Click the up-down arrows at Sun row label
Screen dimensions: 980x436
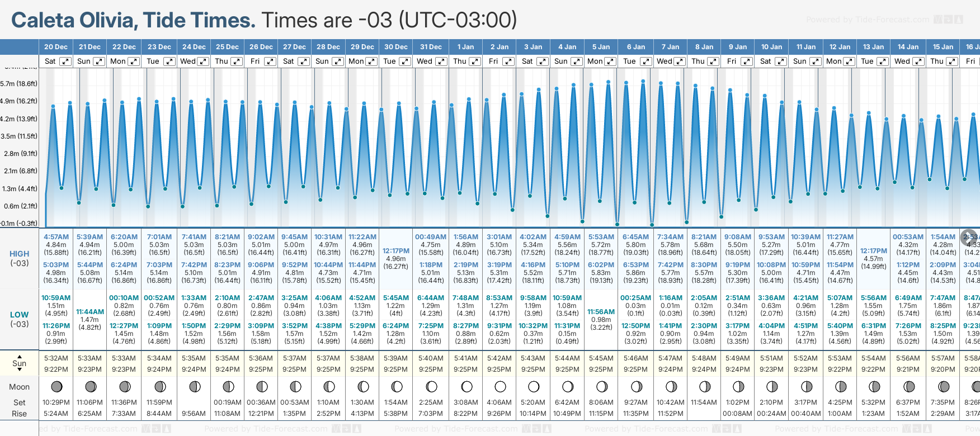[20, 363]
